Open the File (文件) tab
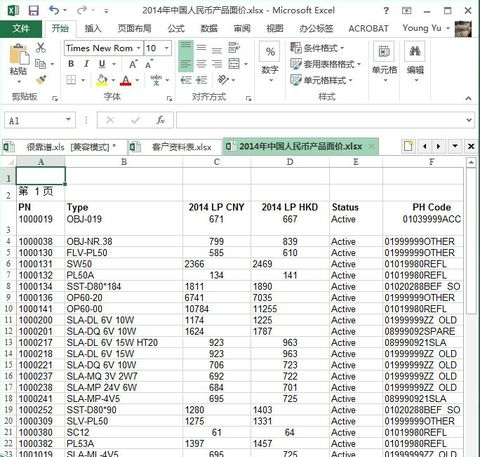 [x=21, y=29]
